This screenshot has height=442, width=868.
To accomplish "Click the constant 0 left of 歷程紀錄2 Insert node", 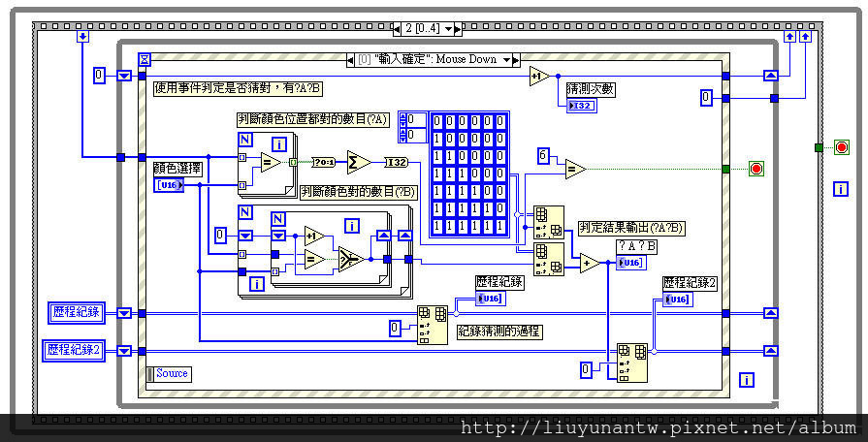I will (586, 369).
